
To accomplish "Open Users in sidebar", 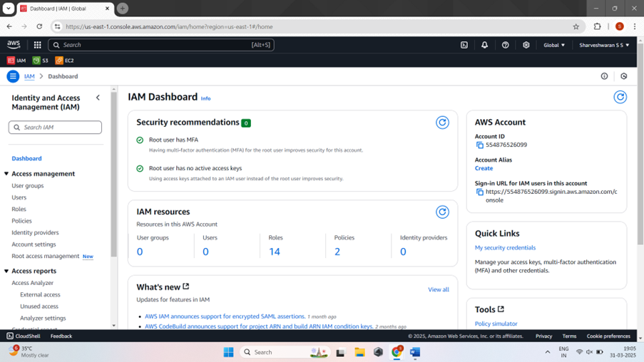I will (x=19, y=197).
